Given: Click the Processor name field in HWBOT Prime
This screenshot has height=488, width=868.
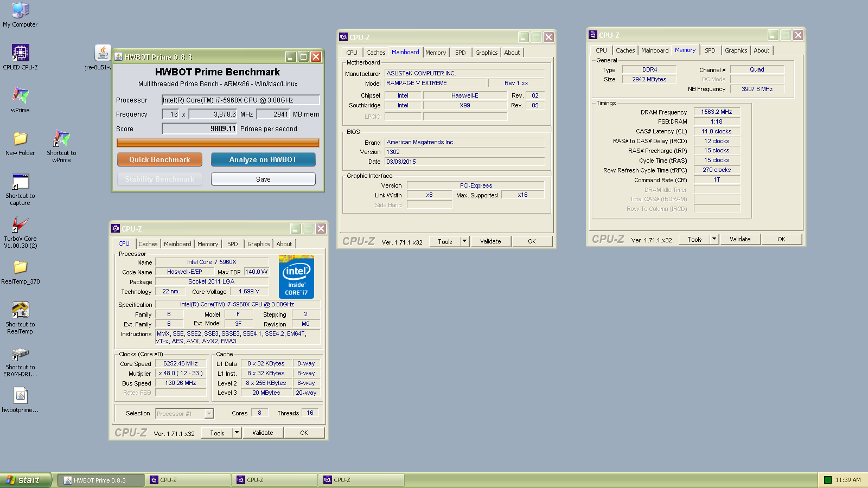Looking at the screenshot, I should 241,100.
